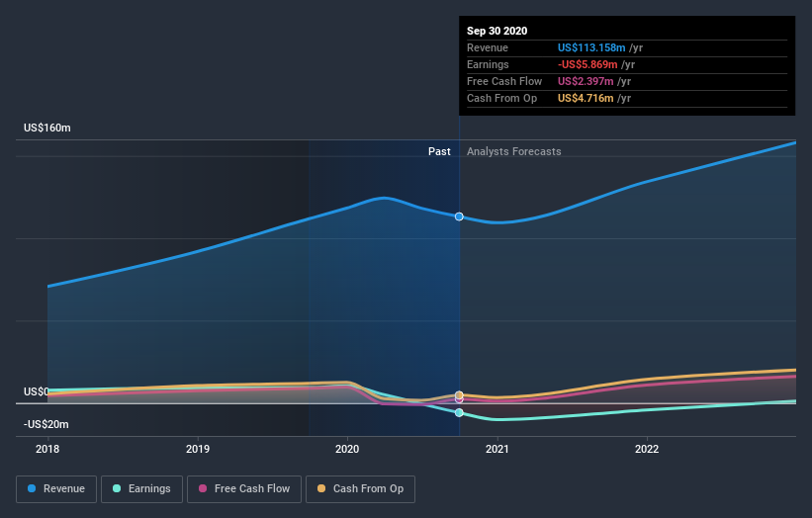Image resolution: width=812 pixels, height=518 pixels.
Task: Toggle the Cash From Op legend button
Action: pyautogui.click(x=360, y=489)
